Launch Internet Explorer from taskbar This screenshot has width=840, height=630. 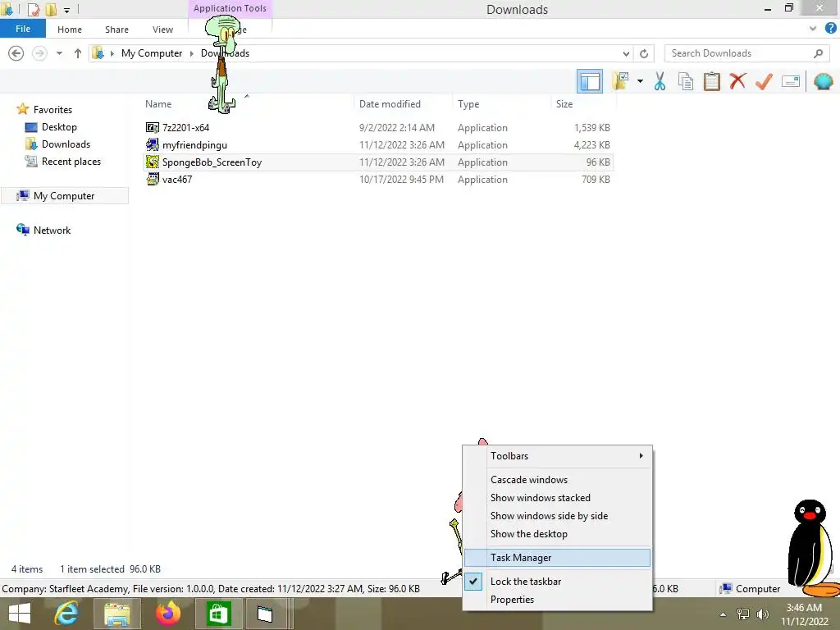click(x=67, y=614)
